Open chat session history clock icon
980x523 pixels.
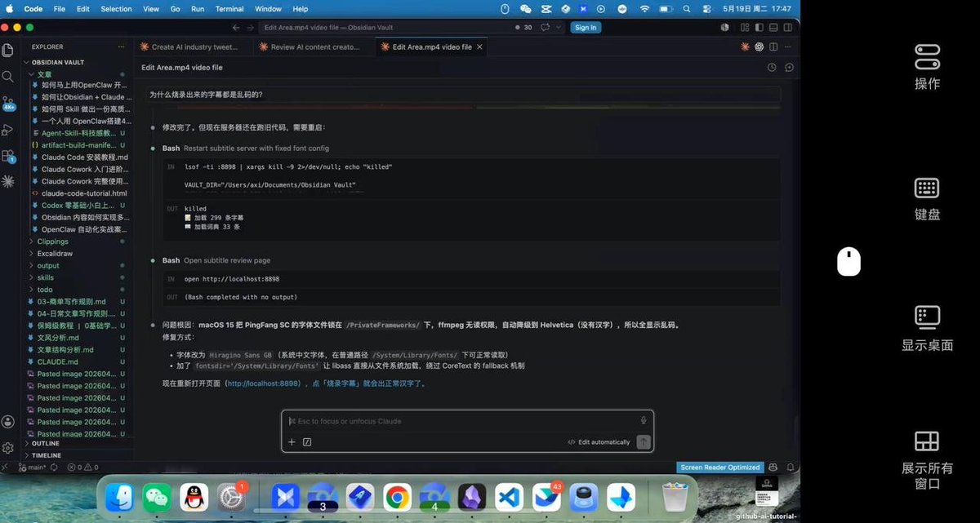click(772, 68)
